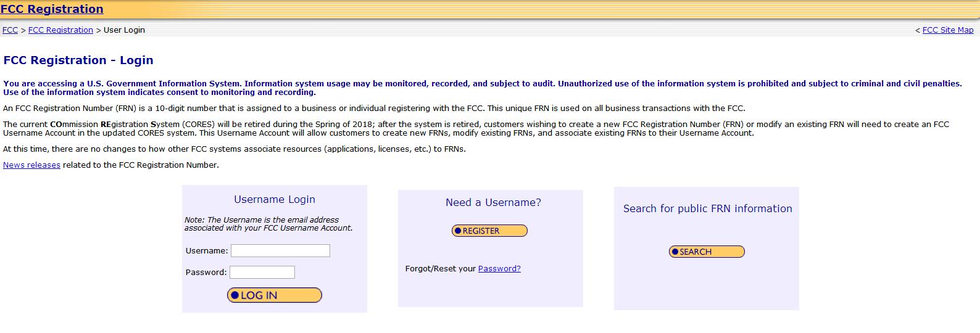
Task: Focus the Username input field
Action: (x=280, y=250)
